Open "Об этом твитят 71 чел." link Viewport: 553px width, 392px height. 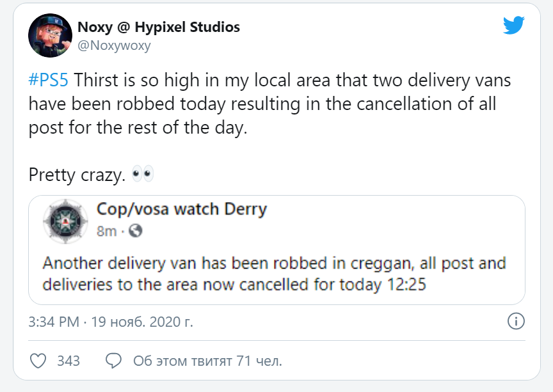[x=207, y=361]
